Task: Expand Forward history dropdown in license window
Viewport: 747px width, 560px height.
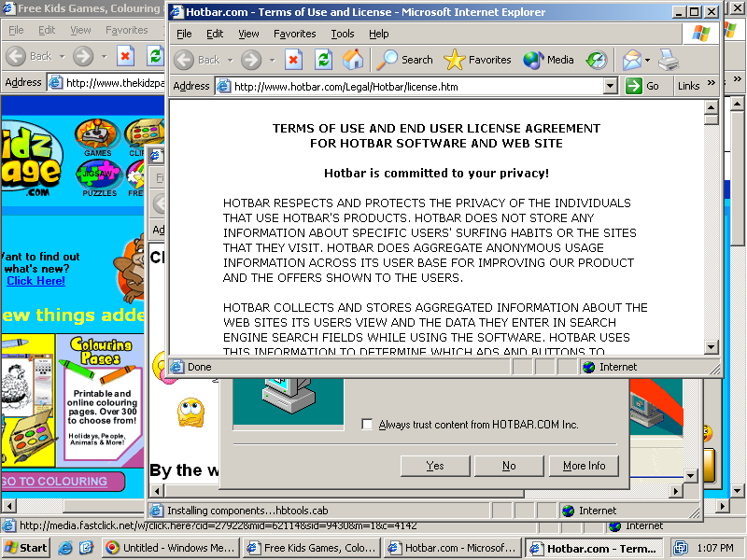Action: pos(272,60)
